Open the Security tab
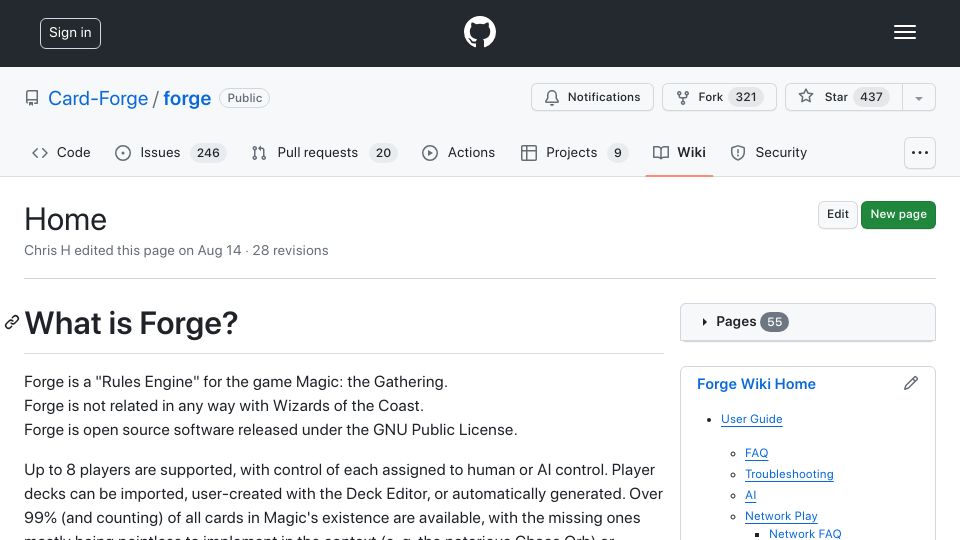Screen dimensions: 960x540 768,152
